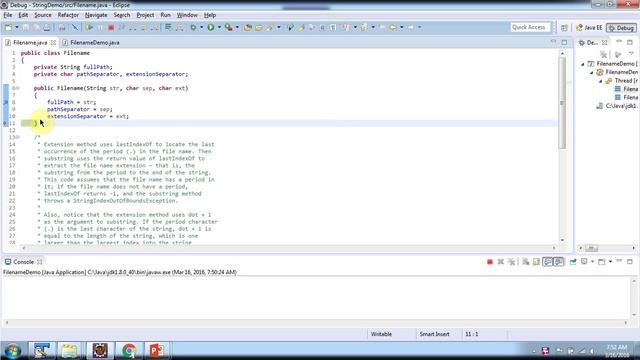The image size is (640, 360).
Task: Click the Debug view horizontal scrollbar thumb
Action: 591,248
